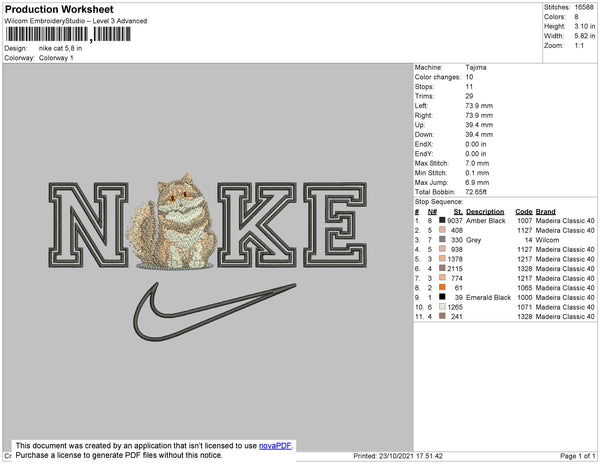The width and height of the screenshot is (600, 464).
Task: Click the design name 'nike cat 5,8 in'
Action: [60, 48]
